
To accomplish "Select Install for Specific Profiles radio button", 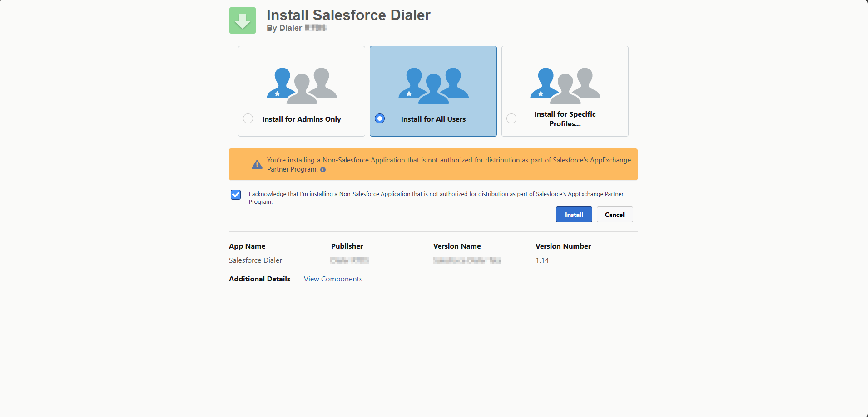I will (x=511, y=118).
